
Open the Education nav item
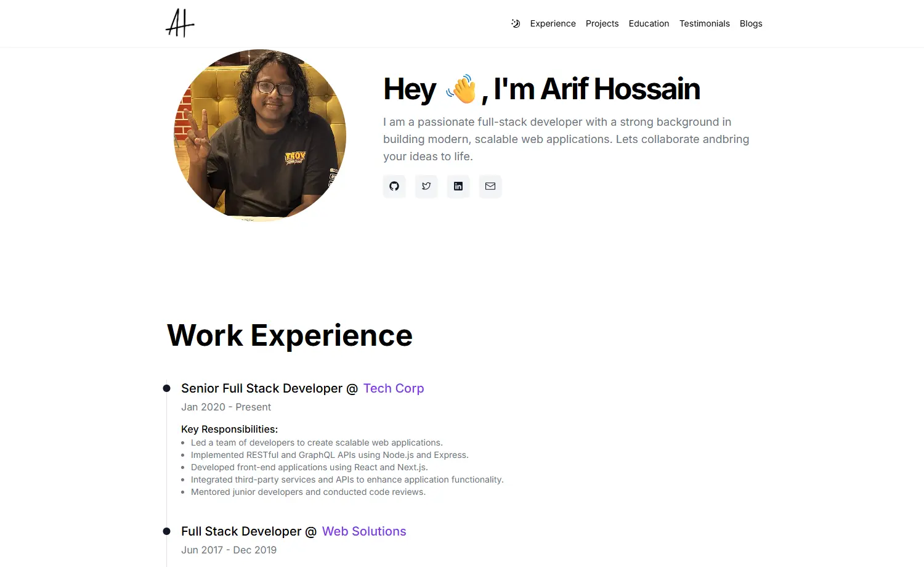click(x=649, y=23)
